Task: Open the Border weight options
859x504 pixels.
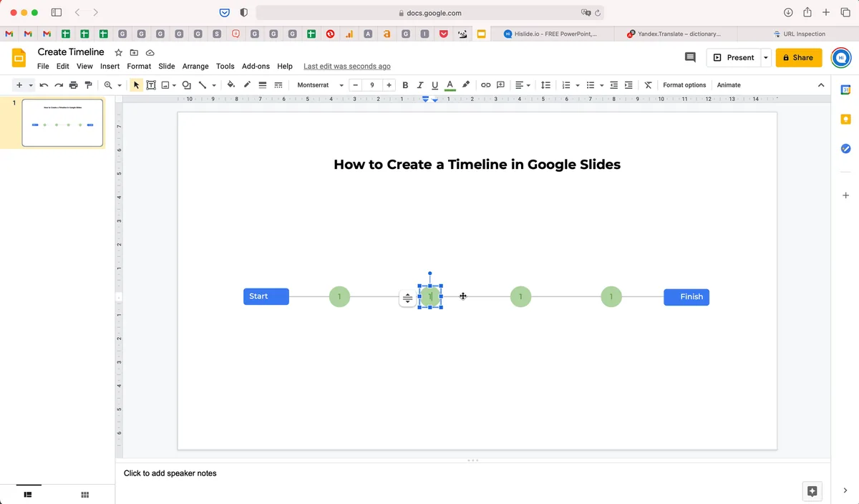Action: (263, 85)
